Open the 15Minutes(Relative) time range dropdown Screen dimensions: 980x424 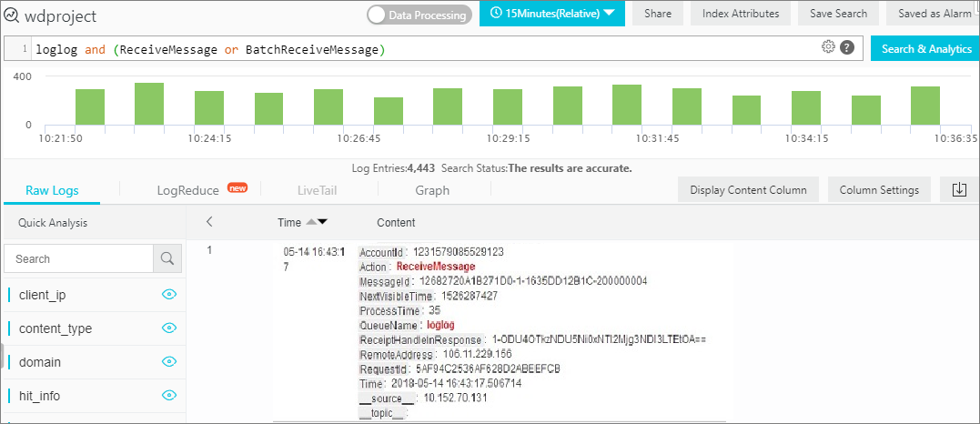click(x=551, y=13)
